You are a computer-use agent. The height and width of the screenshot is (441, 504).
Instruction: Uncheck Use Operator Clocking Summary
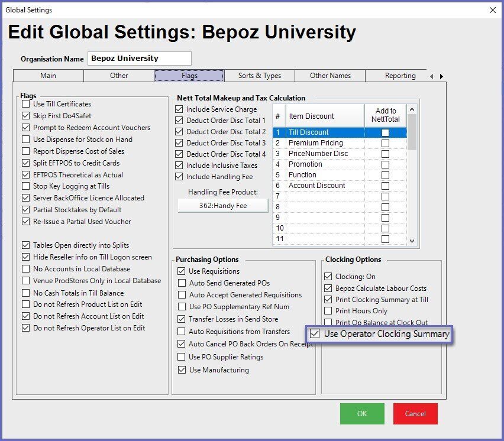click(315, 334)
